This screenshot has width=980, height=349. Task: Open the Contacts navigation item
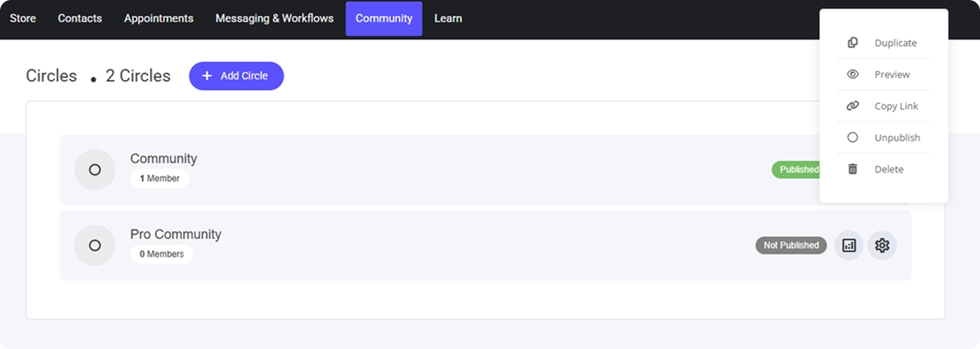tap(80, 18)
